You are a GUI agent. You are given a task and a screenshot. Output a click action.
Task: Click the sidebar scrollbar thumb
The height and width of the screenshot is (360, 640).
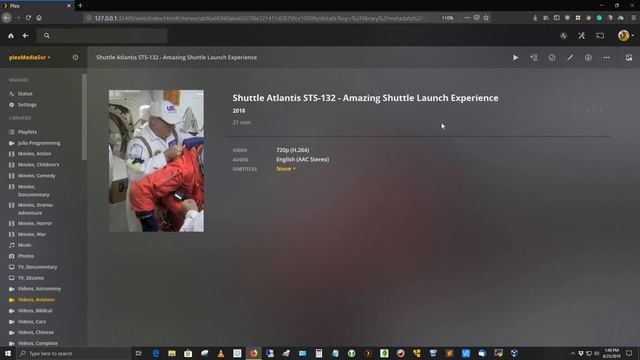[84, 117]
